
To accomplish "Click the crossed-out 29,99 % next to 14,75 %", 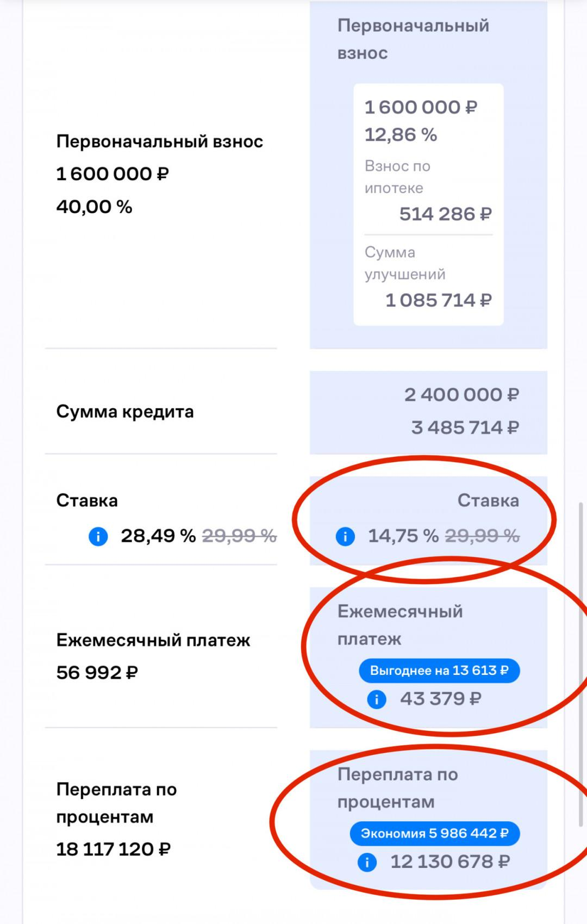I will point(482,536).
